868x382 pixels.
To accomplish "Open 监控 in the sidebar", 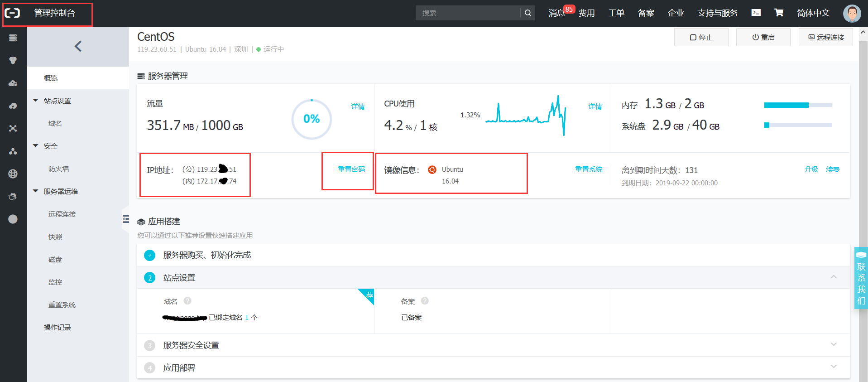I will (x=55, y=282).
